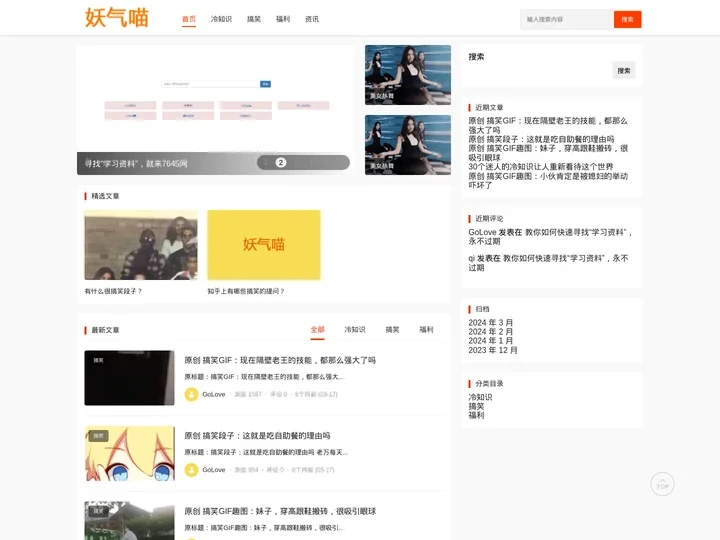Open article title 现在隔壁老王的技能 in list
The height and width of the screenshot is (540, 720).
(280, 360)
